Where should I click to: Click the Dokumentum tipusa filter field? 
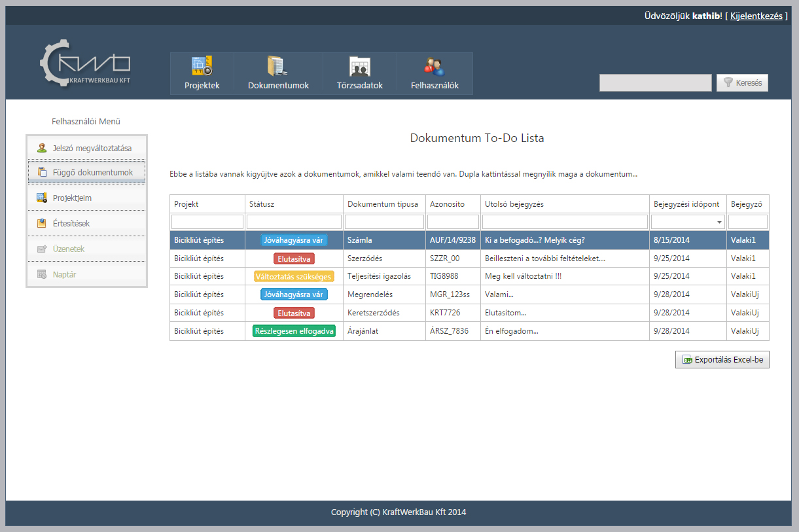(x=384, y=222)
